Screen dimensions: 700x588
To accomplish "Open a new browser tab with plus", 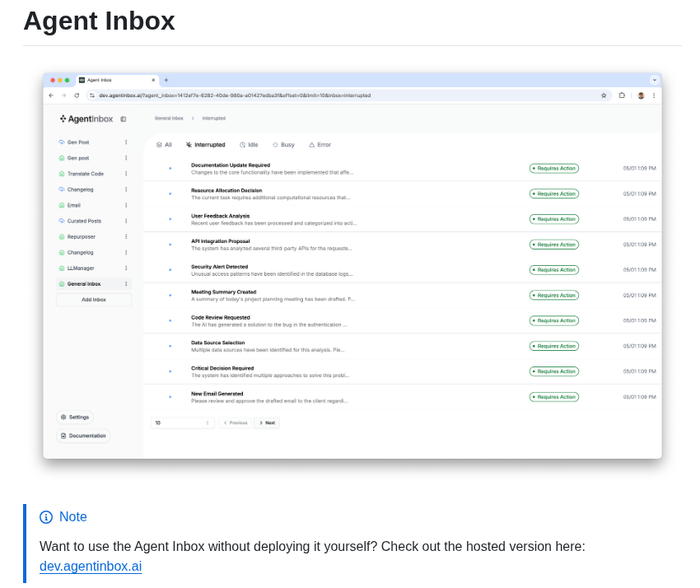I will tap(166, 81).
